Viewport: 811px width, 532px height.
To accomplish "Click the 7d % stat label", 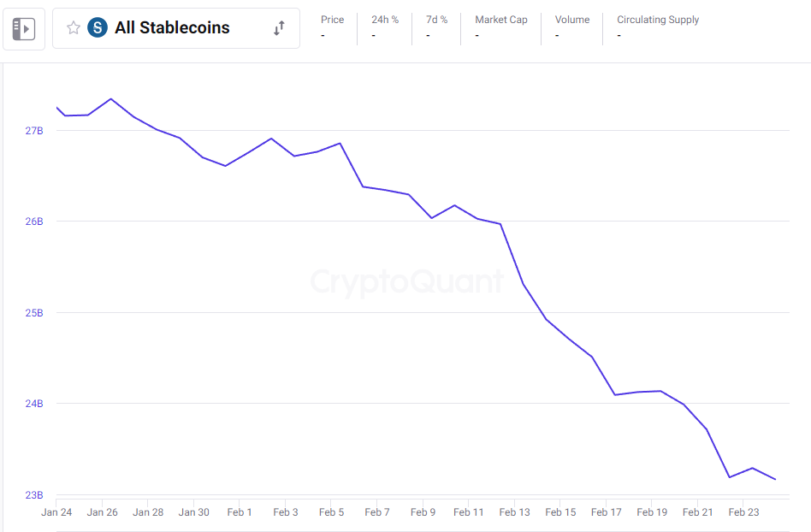I will [x=436, y=20].
